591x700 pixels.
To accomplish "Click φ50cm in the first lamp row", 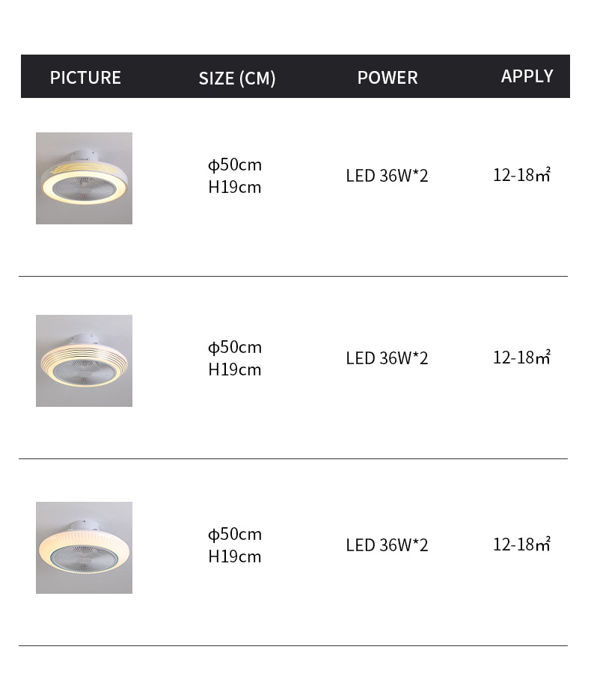I will [235, 165].
